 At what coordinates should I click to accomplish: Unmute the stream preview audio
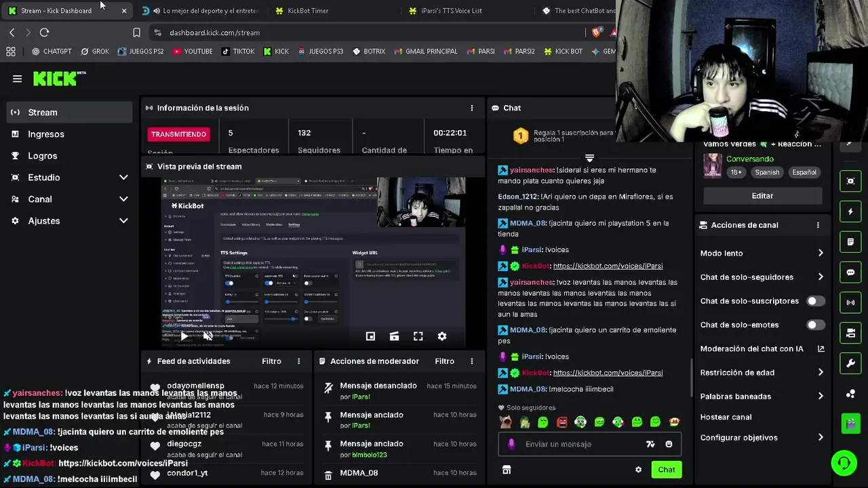pos(208,336)
